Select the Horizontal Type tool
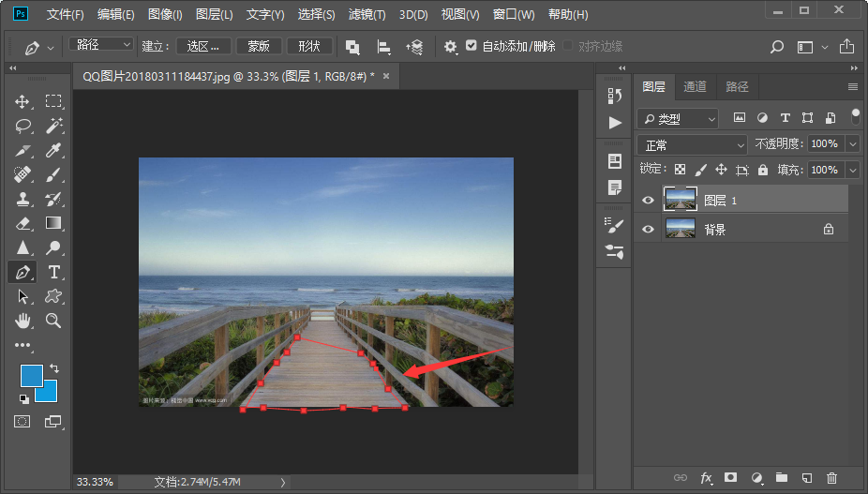This screenshot has height=494, width=868. 54,272
